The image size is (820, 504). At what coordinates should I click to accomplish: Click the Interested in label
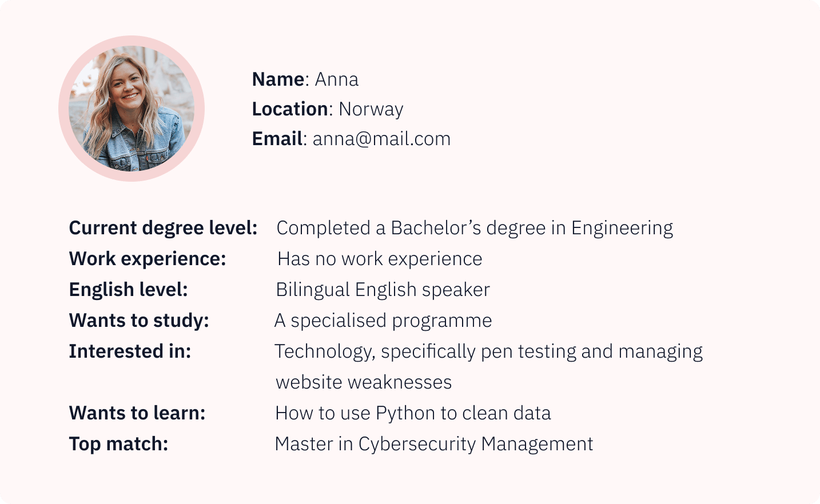coord(130,351)
